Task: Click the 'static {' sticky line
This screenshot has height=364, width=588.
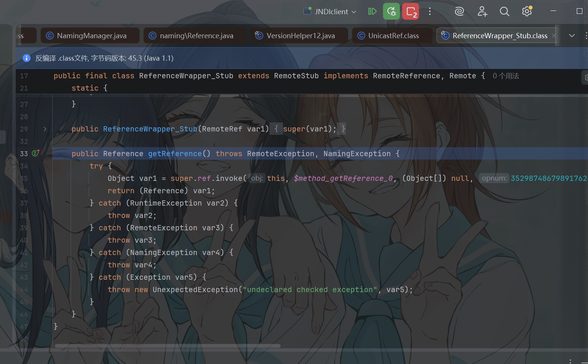Action: (89, 88)
